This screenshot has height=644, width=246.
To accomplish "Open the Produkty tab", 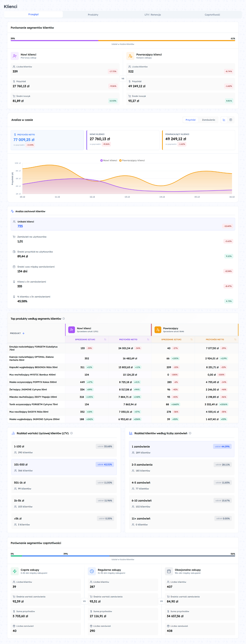I will [x=93, y=14].
